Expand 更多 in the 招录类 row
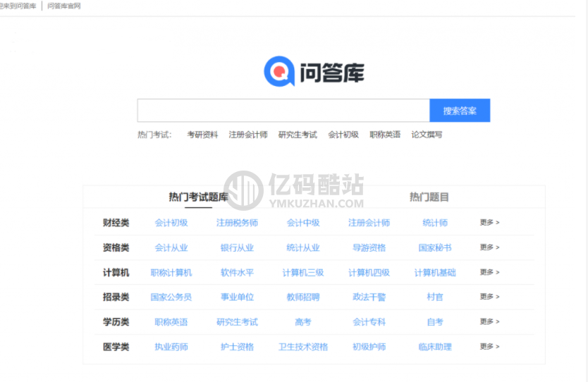This screenshot has width=588, height=382. 490,297
